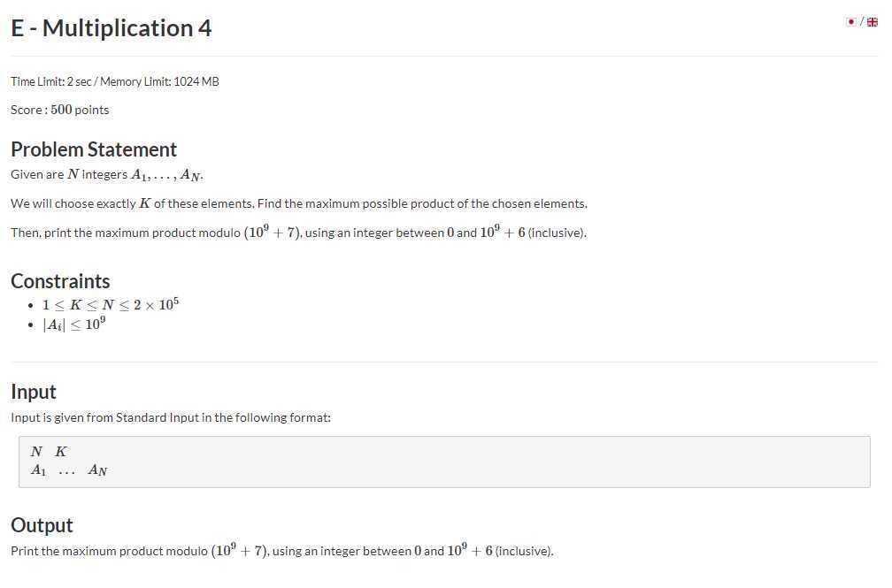Click the Problem Statement heading
This screenshot has width=892, height=588.
pos(94,149)
